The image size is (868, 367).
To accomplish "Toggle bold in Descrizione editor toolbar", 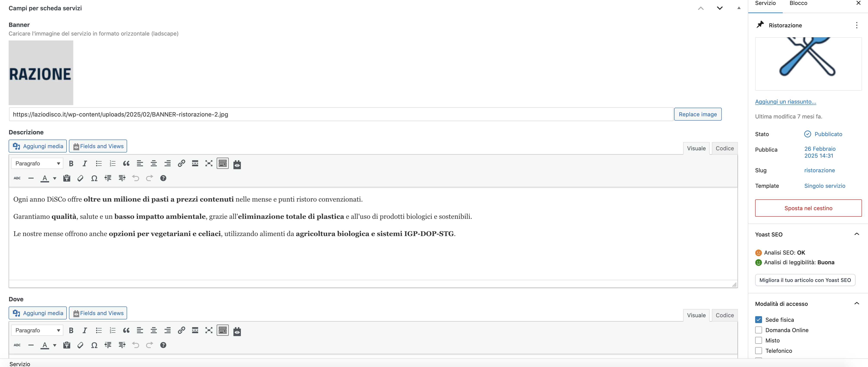I will pyautogui.click(x=71, y=163).
